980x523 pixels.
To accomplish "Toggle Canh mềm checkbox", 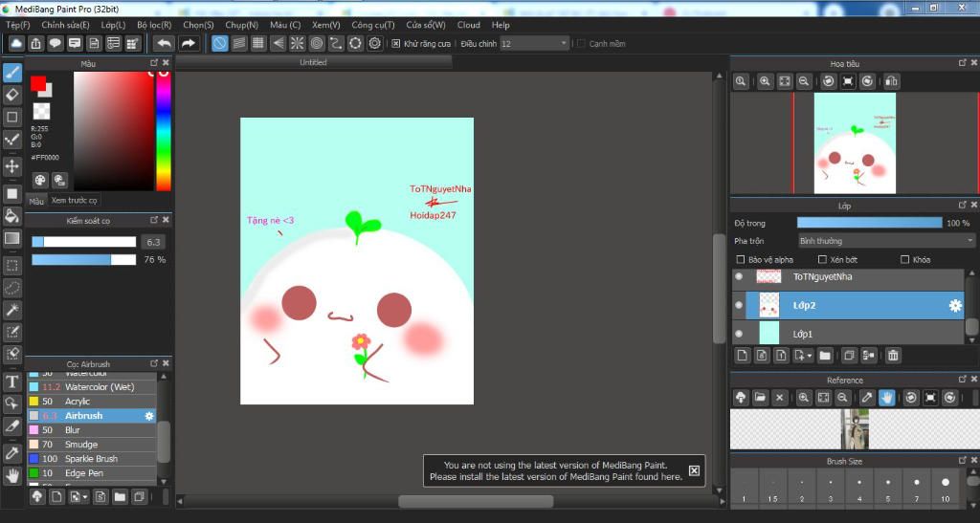I will coord(581,43).
